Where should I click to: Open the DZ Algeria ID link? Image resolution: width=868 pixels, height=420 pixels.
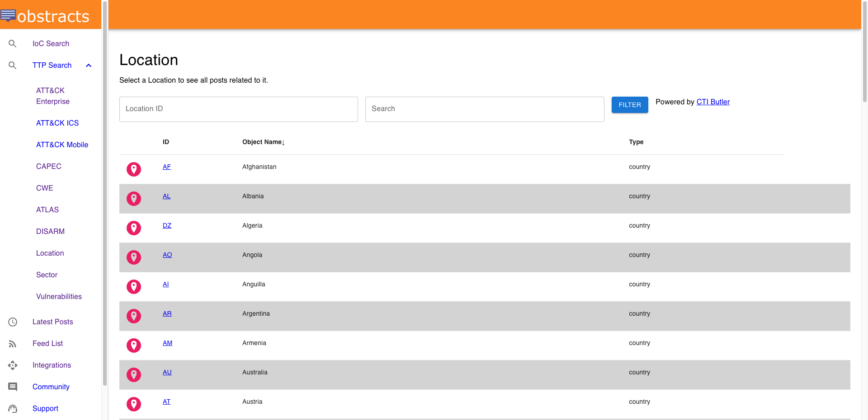(167, 226)
